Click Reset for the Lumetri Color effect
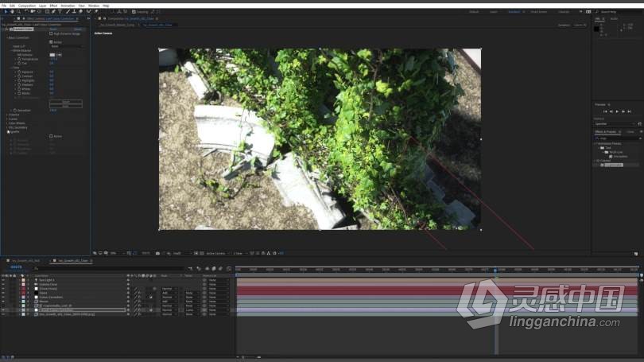 (x=53, y=29)
